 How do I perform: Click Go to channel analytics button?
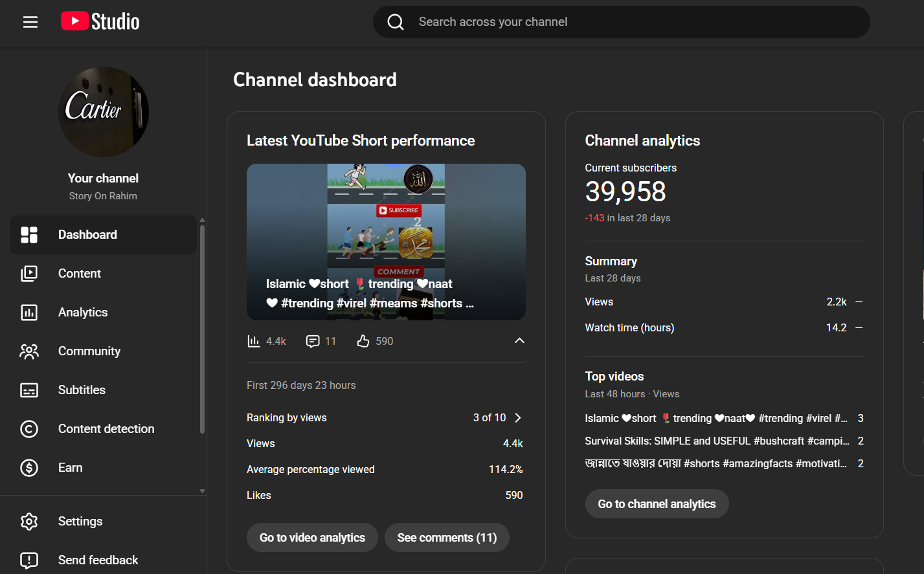pyautogui.click(x=657, y=504)
